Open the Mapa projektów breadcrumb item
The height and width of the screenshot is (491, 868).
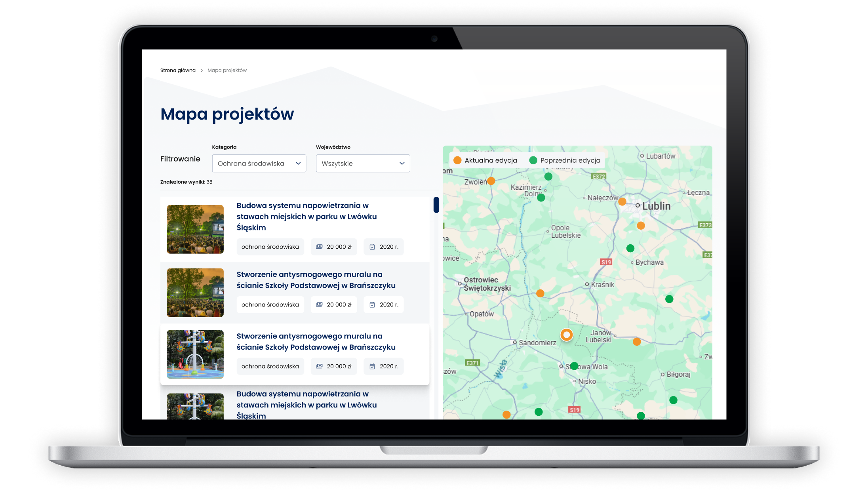[x=227, y=70]
